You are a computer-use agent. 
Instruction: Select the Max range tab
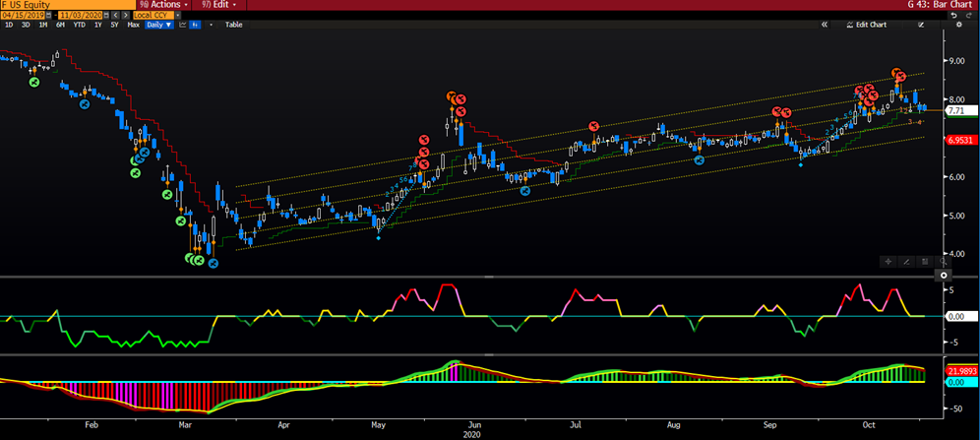(x=133, y=25)
